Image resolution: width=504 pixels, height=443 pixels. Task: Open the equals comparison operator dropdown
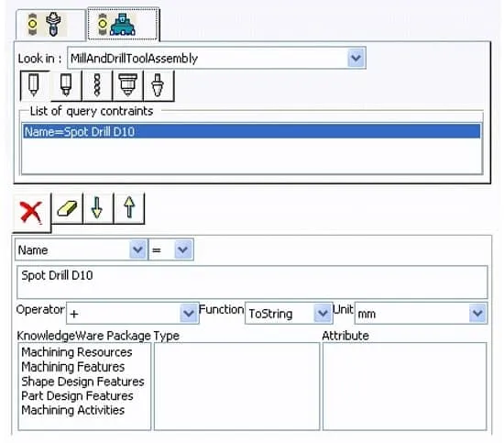(x=183, y=249)
